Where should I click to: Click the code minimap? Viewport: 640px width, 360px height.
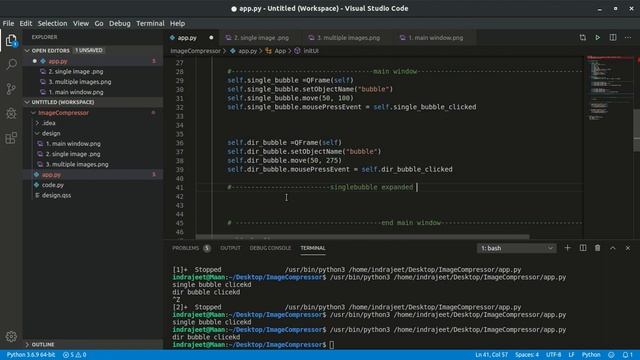point(608,88)
